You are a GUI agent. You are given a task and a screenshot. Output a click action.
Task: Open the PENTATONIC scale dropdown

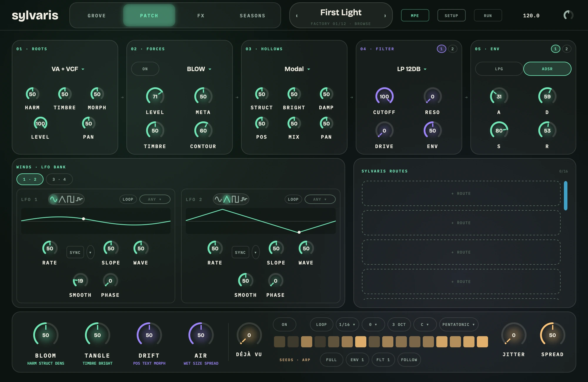pos(459,324)
